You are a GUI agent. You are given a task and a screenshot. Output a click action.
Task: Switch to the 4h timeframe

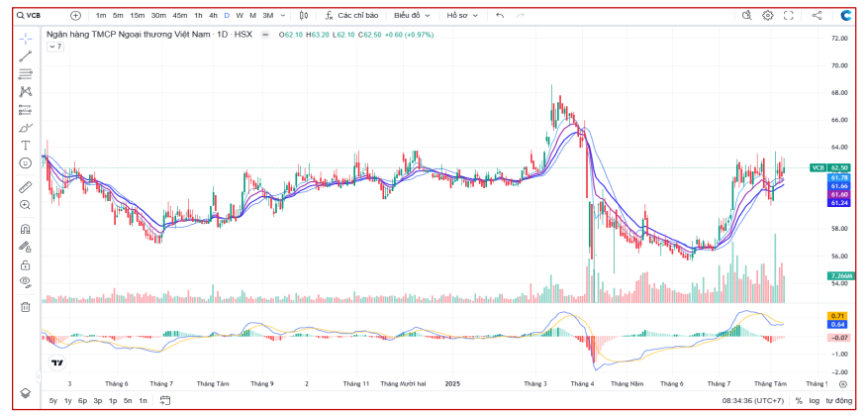(x=213, y=16)
